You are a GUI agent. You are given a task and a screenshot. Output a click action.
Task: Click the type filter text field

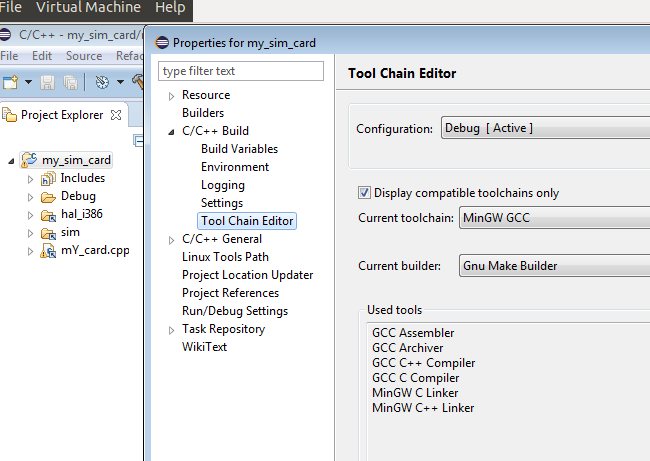tap(241, 71)
